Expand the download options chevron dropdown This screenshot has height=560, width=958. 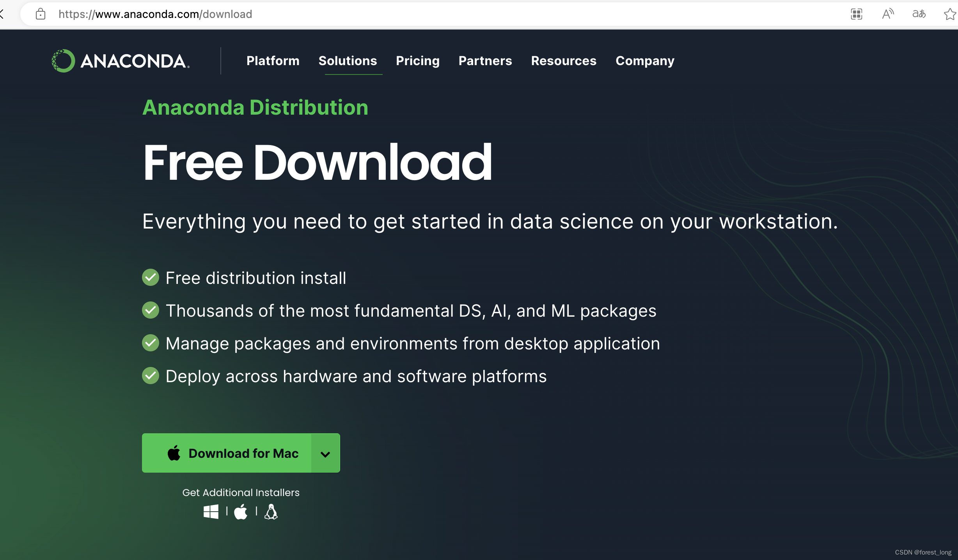325,454
